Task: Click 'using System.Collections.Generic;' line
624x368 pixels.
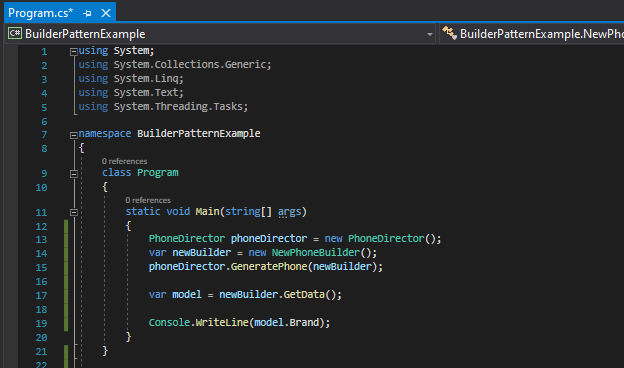Action: tap(175, 64)
